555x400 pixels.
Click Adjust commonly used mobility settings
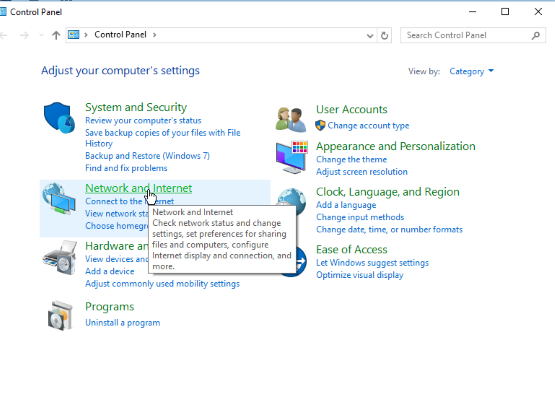[x=162, y=284]
